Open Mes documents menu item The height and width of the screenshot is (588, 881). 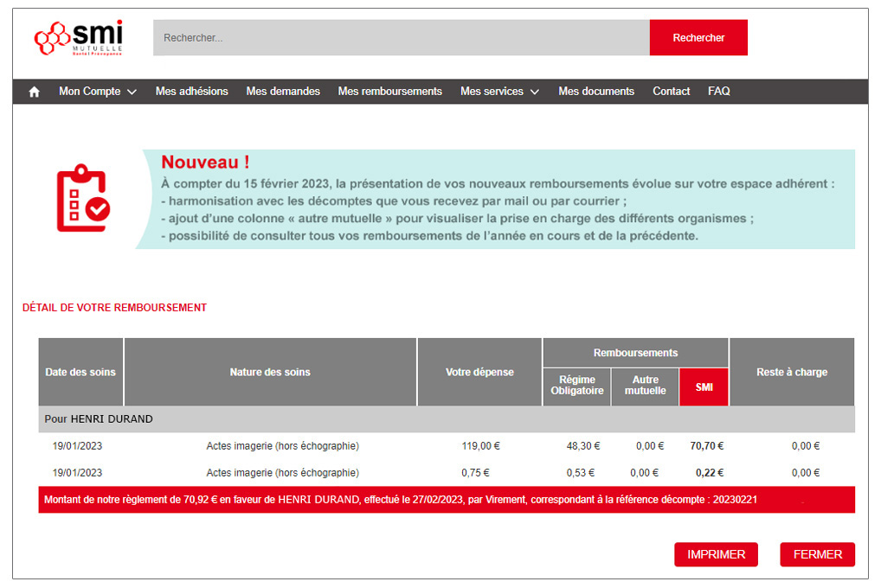pyautogui.click(x=596, y=92)
